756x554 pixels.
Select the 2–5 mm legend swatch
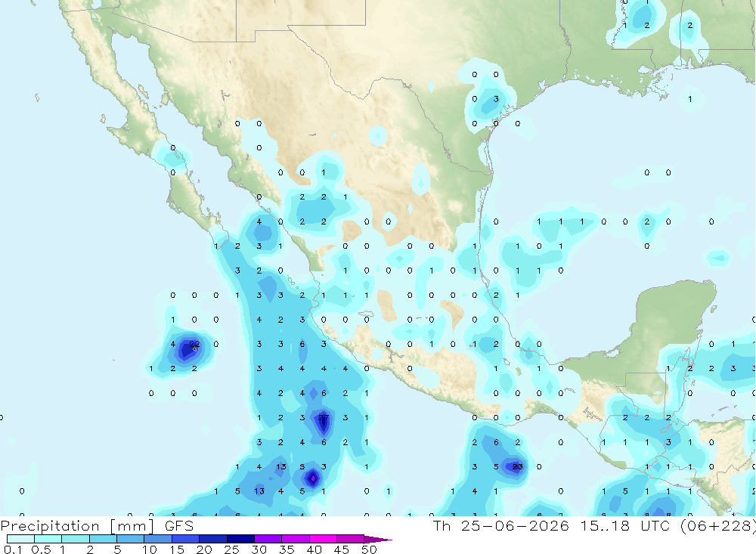point(103,539)
